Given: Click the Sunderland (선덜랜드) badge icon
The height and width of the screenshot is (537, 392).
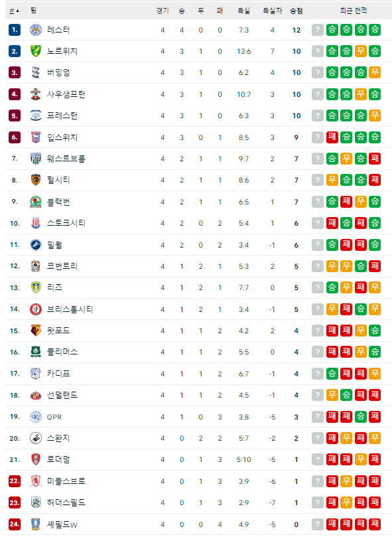Looking at the screenshot, I should [x=36, y=395].
